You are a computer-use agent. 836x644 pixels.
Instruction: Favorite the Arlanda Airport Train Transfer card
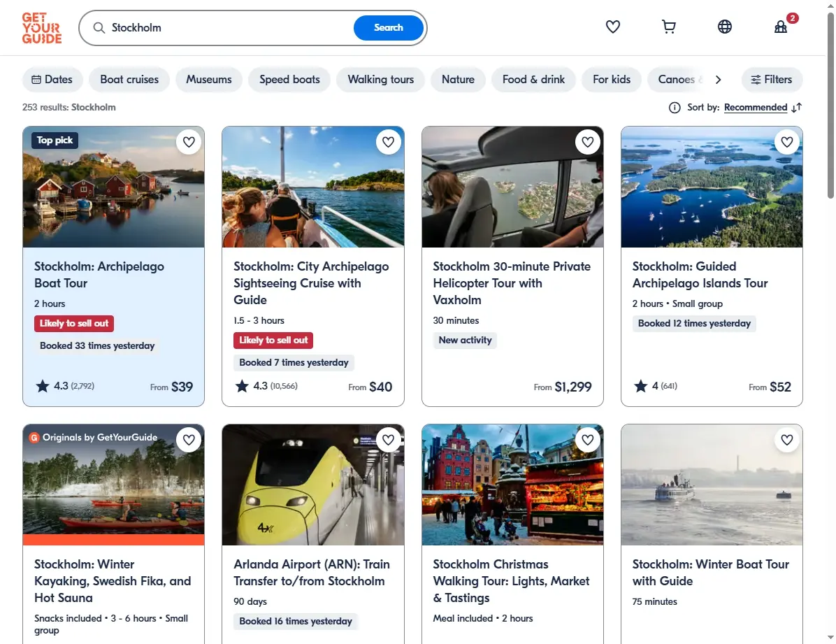pyautogui.click(x=388, y=440)
